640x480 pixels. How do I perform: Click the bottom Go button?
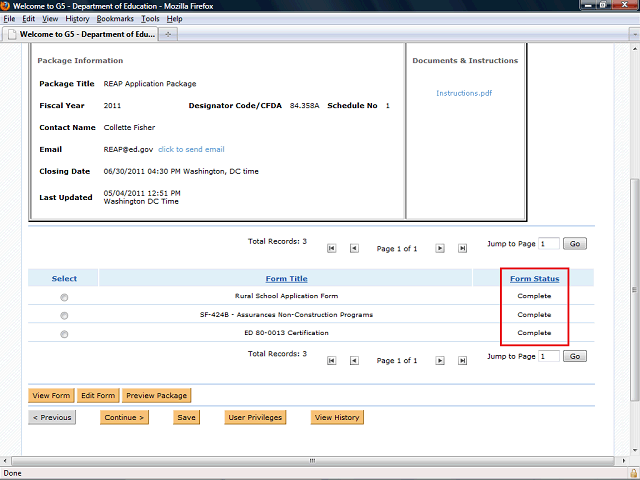575,356
